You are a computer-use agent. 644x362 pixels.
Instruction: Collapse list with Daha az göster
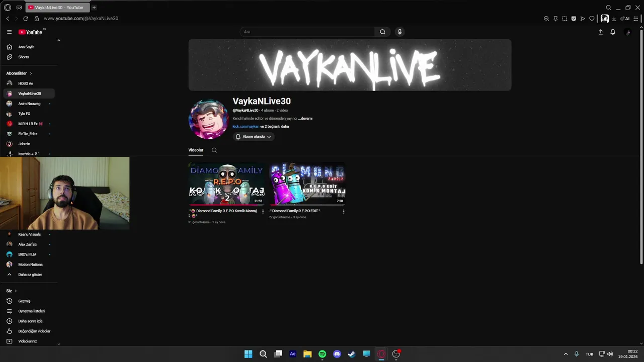coord(29,275)
